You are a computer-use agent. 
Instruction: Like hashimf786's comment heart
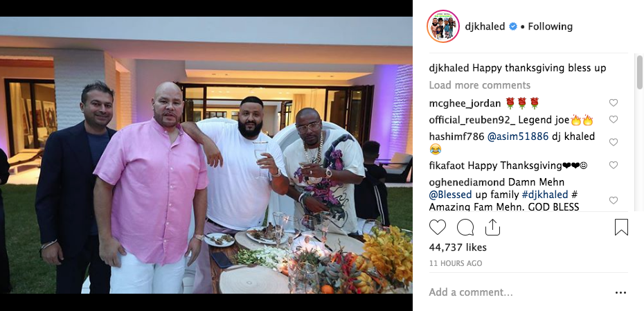[614, 142]
